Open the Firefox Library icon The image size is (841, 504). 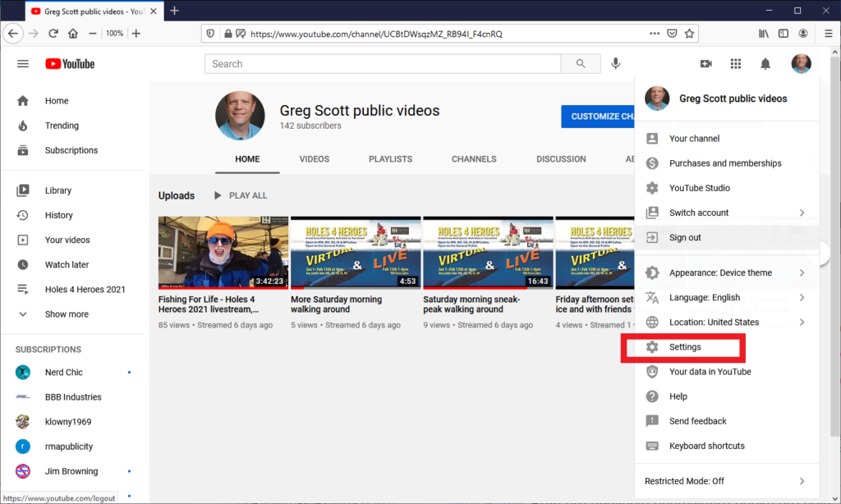click(x=763, y=33)
